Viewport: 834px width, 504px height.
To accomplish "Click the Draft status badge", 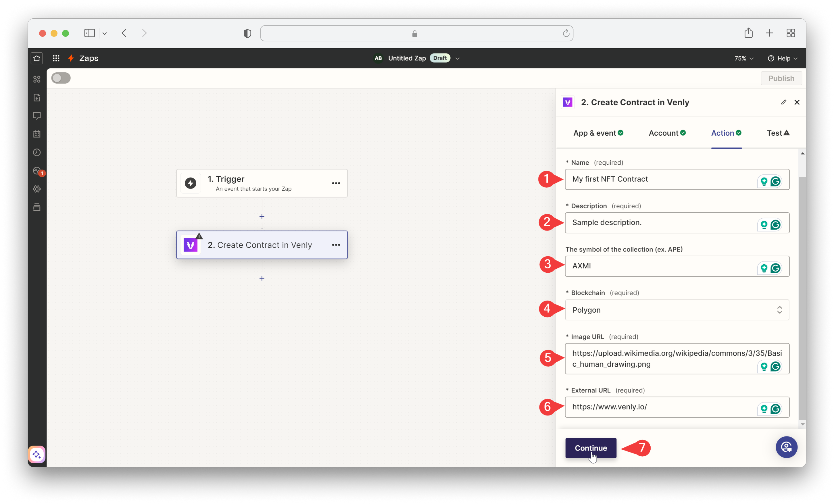I will coord(440,58).
